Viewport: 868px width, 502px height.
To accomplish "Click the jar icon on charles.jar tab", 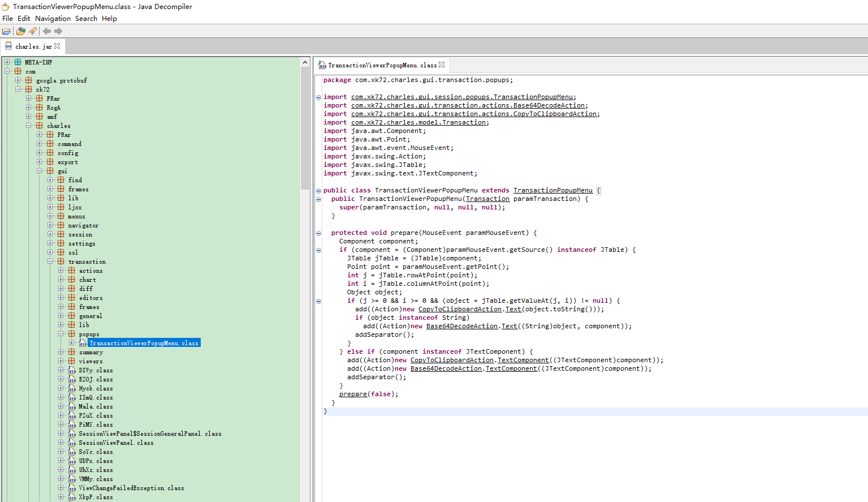I will tap(8, 46).
